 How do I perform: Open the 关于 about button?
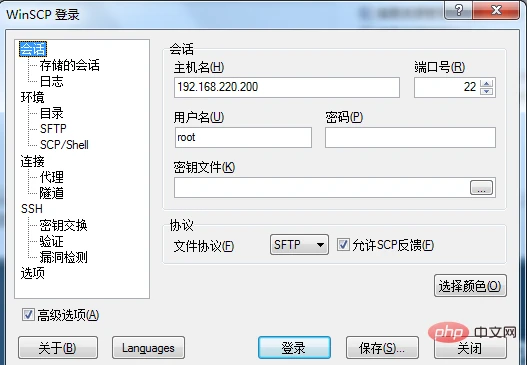58,348
